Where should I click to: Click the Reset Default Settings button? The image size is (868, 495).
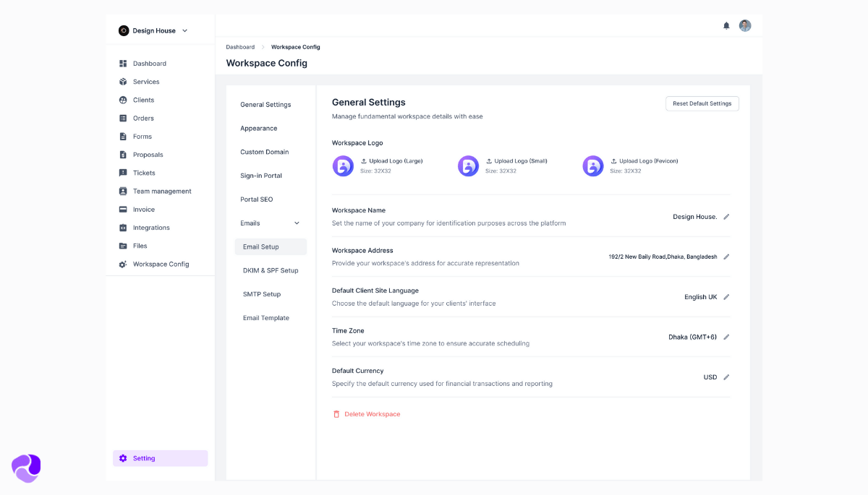(702, 103)
